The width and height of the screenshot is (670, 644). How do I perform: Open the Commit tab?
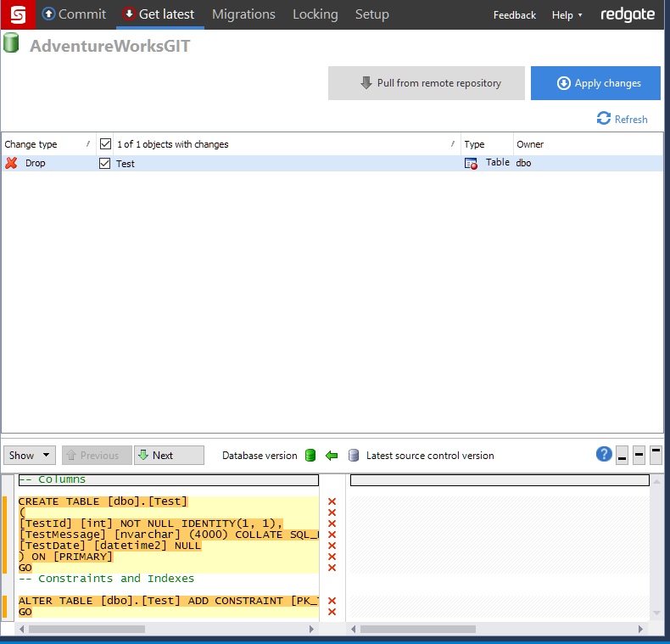[x=74, y=14]
